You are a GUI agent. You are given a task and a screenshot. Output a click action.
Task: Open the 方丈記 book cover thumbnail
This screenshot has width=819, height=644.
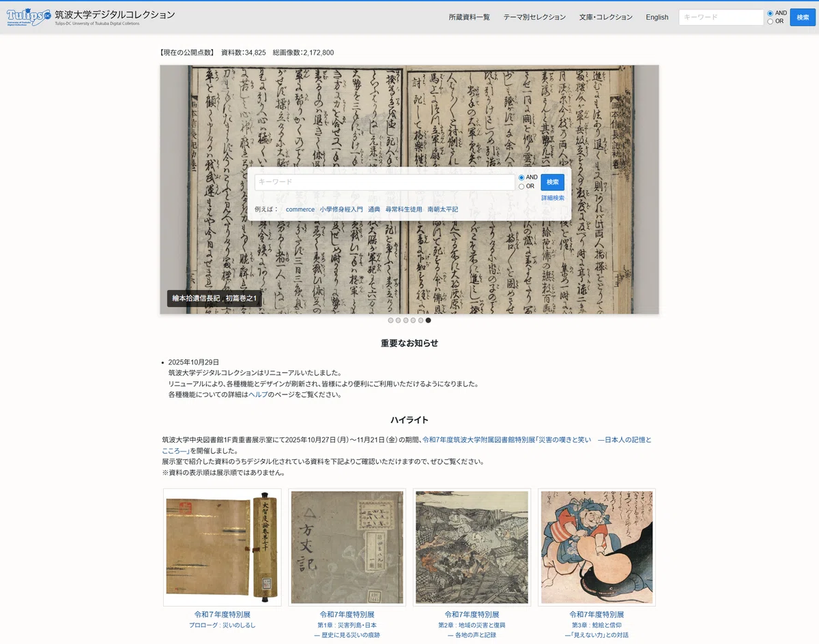[347, 547]
